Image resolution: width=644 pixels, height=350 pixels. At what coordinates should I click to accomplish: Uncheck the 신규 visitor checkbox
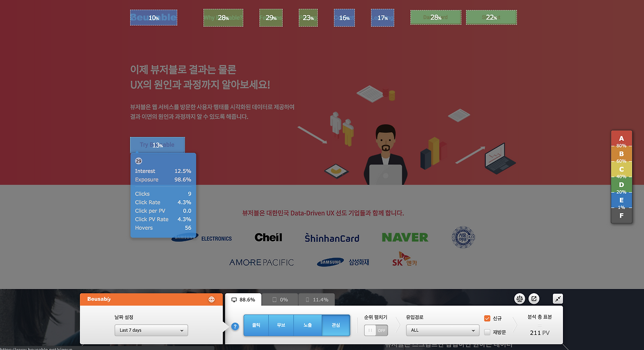487,318
